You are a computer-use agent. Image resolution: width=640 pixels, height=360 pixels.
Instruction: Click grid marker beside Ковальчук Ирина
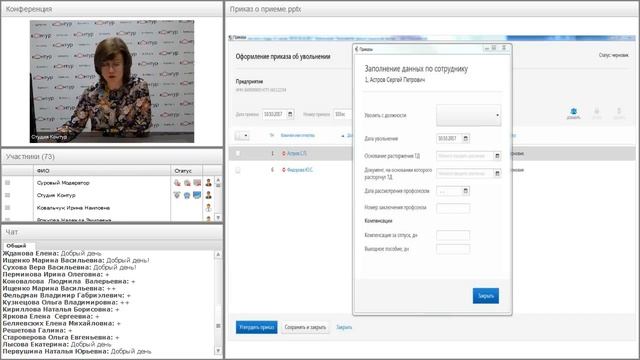7,208
